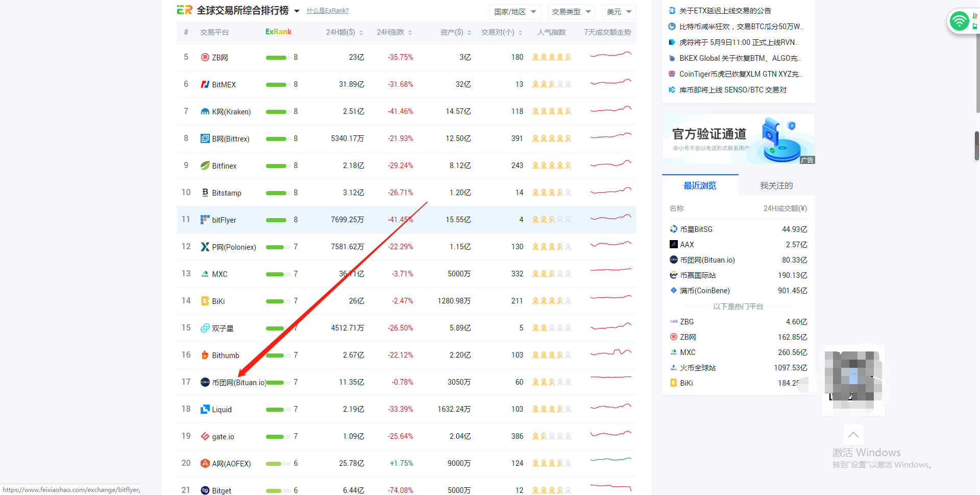Open 虎符将于5月9日 RVN announcement
Image resolution: width=980 pixels, height=495 pixels.
click(x=739, y=42)
